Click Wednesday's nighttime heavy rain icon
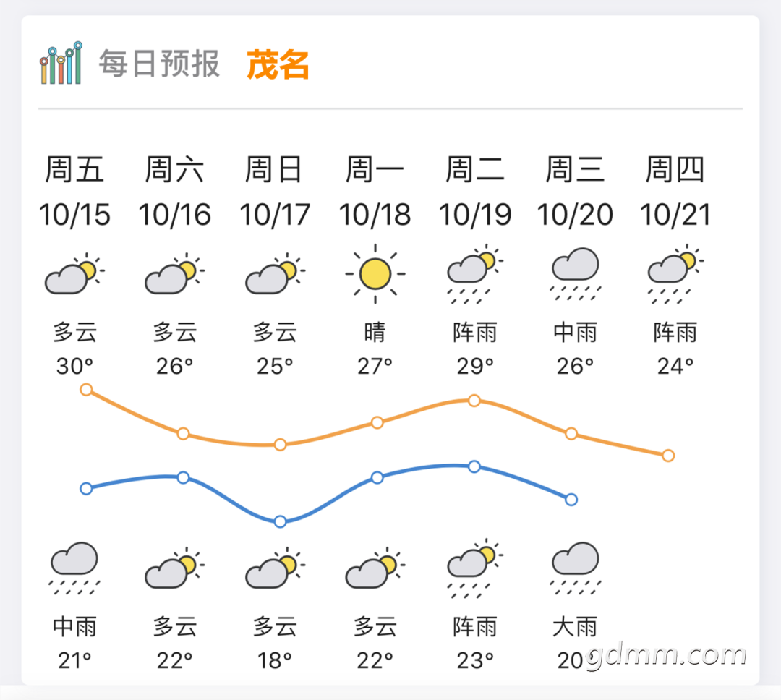Image resolution: width=781 pixels, height=700 pixels. pos(576,568)
